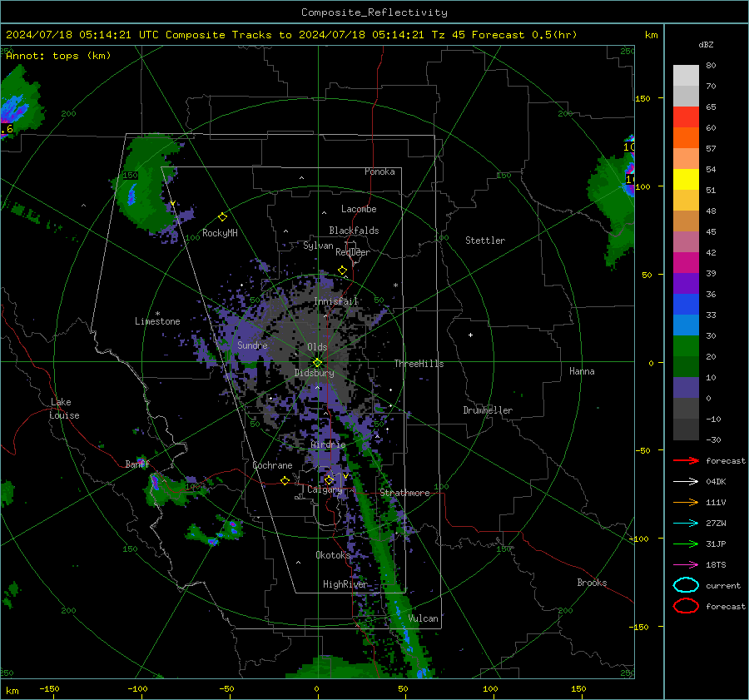The height and width of the screenshot is (700, 749).
Task: Click the 10 dBZ purple color swatch
Action: pyautogui.click(x=686, y=387)
